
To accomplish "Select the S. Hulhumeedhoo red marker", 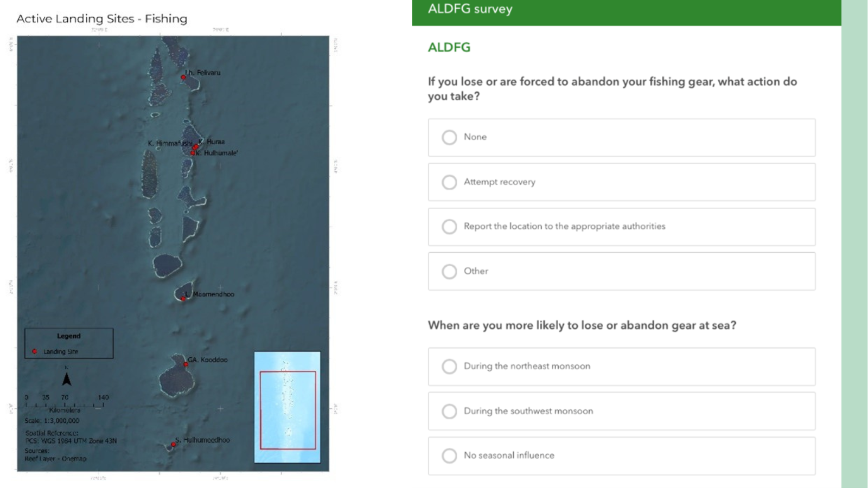I will [174, 445].
